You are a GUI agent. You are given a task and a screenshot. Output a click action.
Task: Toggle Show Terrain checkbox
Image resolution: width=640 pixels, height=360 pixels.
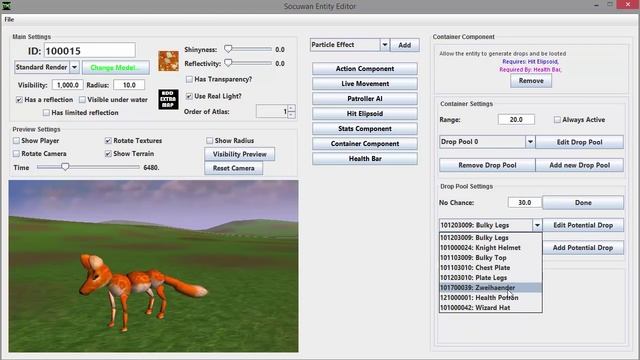[x=108, y=154]
